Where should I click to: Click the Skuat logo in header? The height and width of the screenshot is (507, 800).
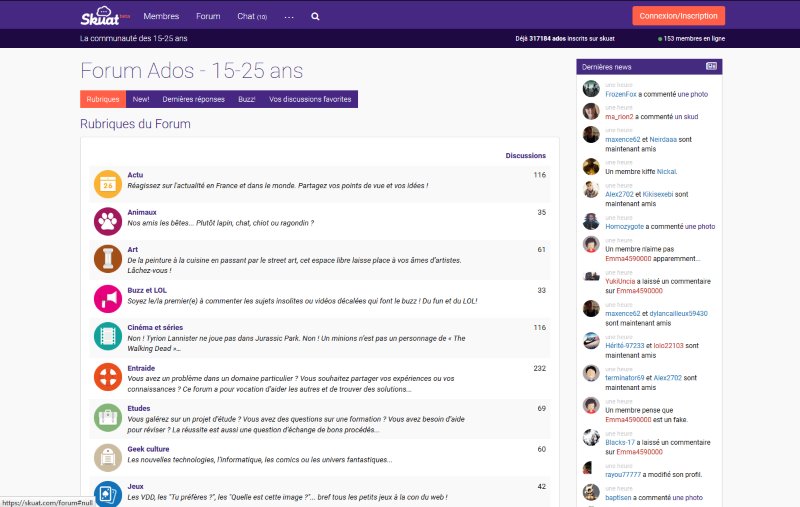coord(101,17)
